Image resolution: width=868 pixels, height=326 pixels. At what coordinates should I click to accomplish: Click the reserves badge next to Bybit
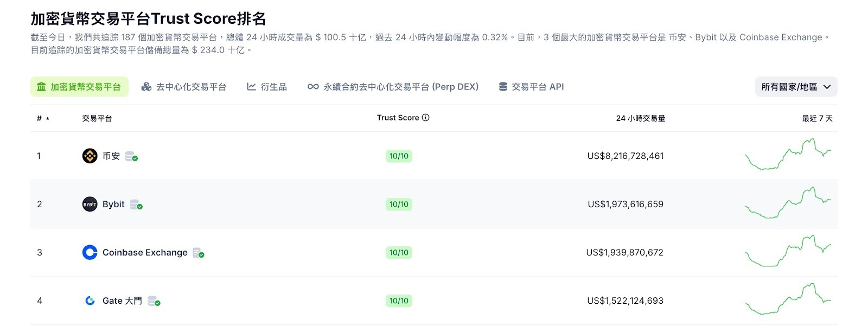tap(136, 205)
